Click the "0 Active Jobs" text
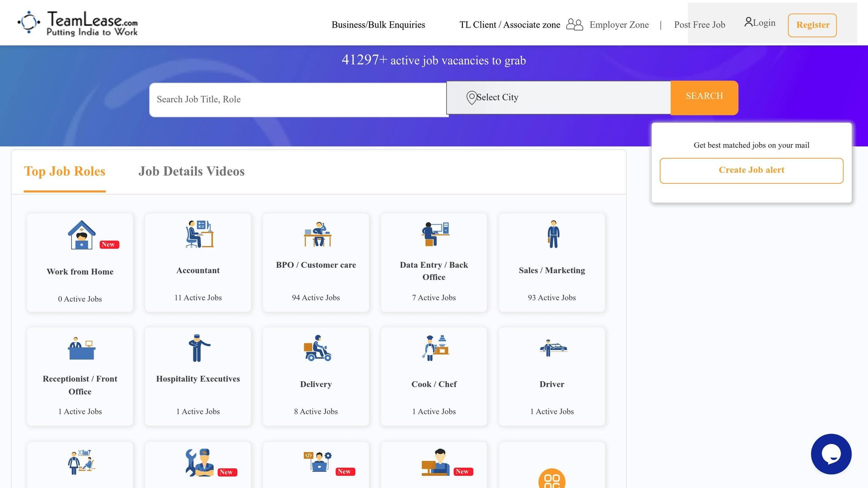Viewport: 868px width, 488px height. [x=80, y=299]
